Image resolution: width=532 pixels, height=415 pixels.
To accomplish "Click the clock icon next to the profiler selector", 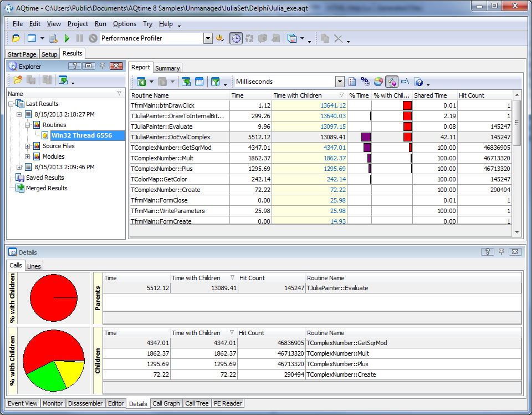I will (236, 38).
